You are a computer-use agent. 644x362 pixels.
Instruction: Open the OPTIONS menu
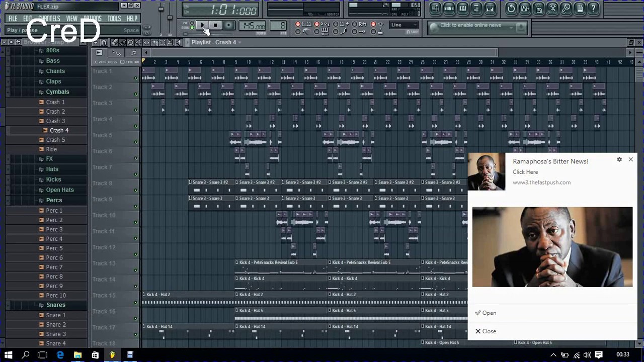(92, 19)
